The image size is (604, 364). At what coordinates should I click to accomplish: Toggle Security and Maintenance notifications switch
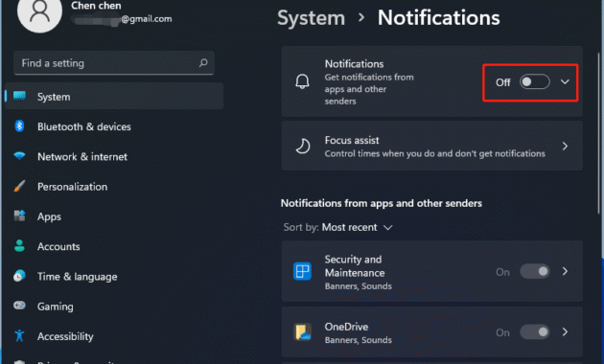click(x=535, y=272)
